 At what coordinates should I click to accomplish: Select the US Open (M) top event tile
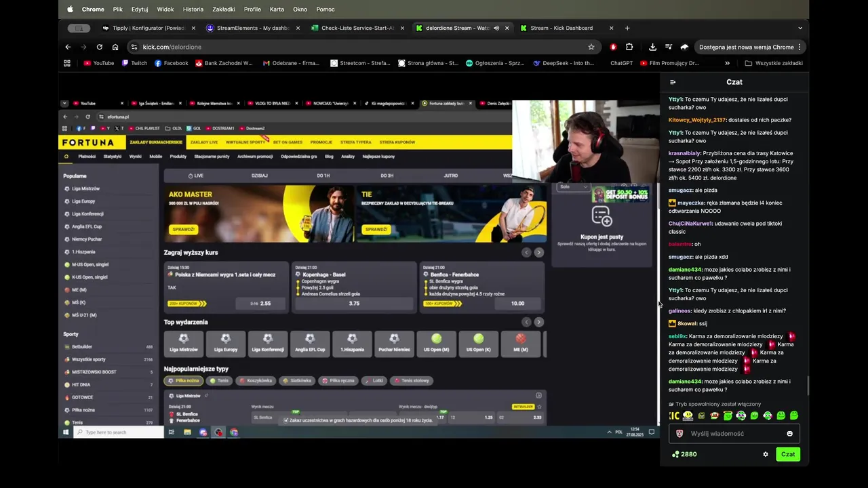coord(436,343)
